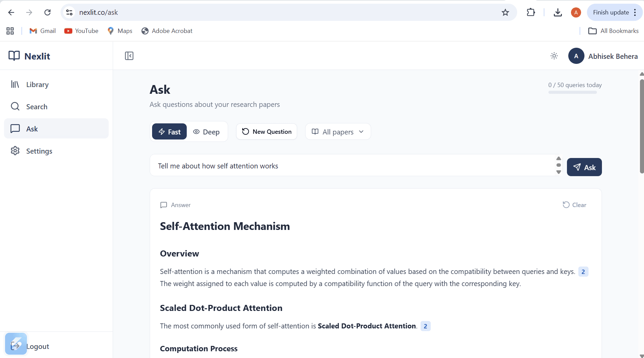Switch to Deep answer mode
The height and width of the screenshot is (358, 644).
[x=207, y=131]
